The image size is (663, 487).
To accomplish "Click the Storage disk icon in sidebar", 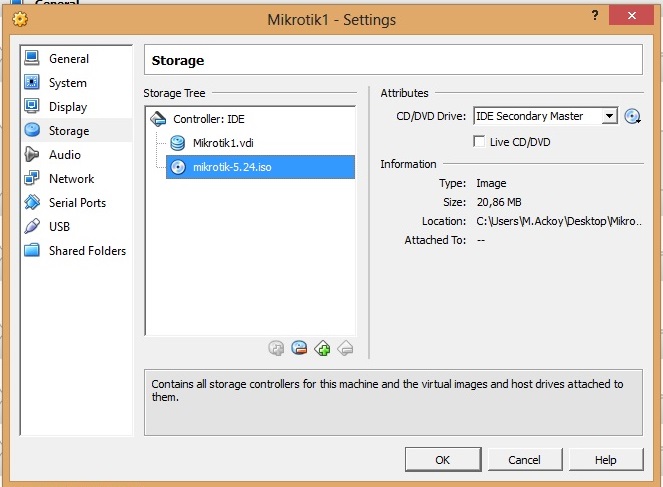I will click(x=32, y=130).
